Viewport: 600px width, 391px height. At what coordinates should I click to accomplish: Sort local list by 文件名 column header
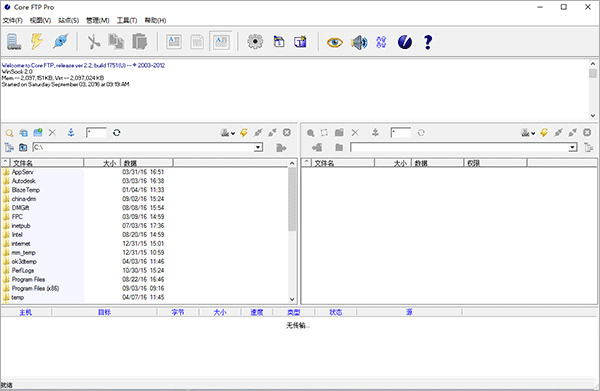[x=47, y=163]
